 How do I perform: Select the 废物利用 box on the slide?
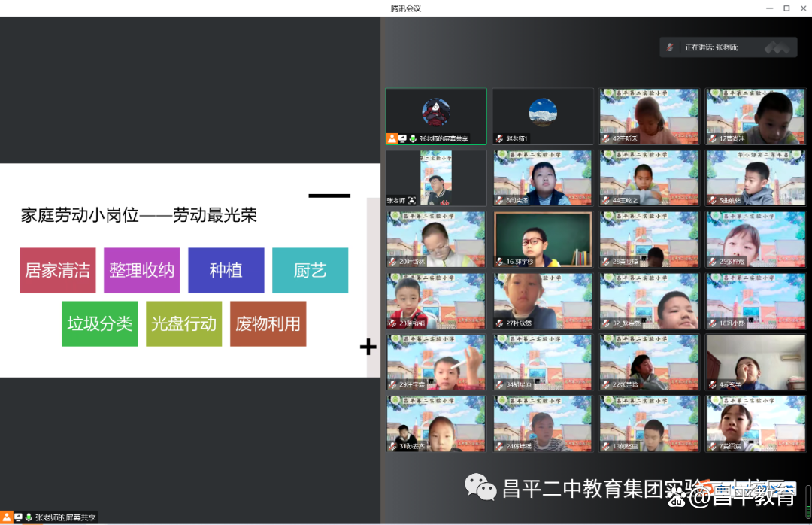268,324
